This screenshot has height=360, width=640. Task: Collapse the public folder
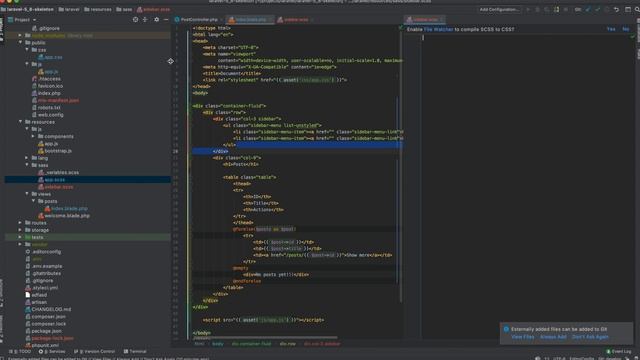20,42
